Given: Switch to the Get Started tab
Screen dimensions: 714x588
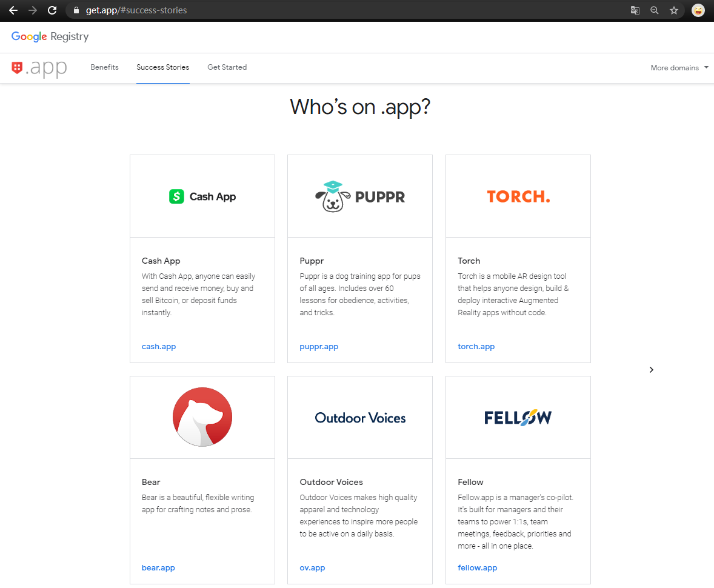Looking at the screenshot, I should pos(227,67).
